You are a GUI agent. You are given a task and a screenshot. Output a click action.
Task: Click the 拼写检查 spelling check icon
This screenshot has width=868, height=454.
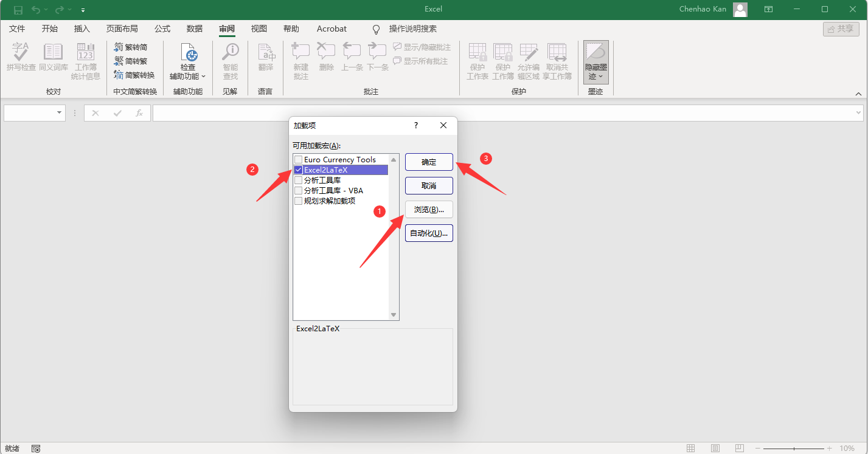point(21,57)
